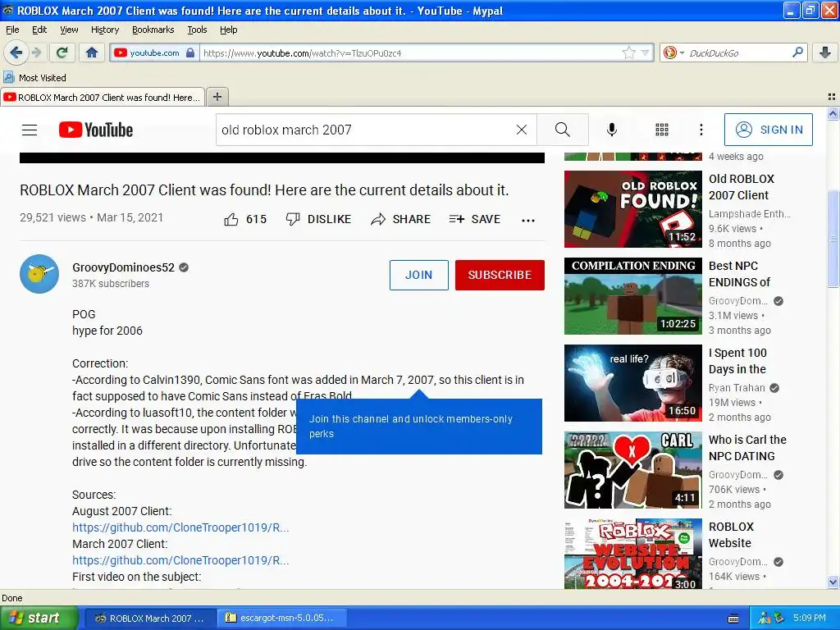Click the ROBLOX March 2007 taskbar item
Screen dimensions: 840x630
point(151,619)
